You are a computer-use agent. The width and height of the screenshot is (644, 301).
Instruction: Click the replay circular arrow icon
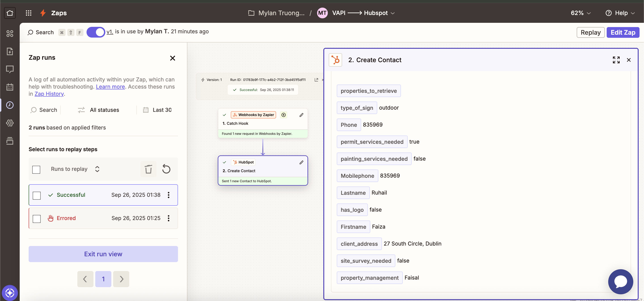pos(166,169)
